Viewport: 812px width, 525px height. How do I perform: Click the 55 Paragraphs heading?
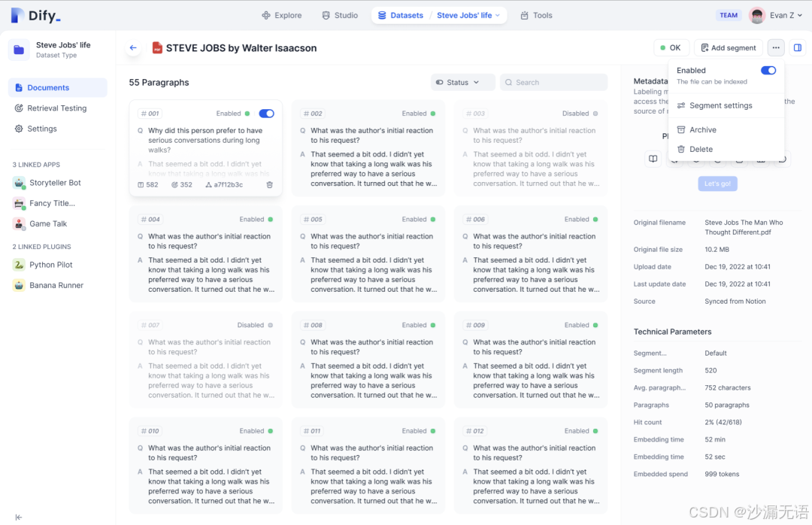pos(159,83)
